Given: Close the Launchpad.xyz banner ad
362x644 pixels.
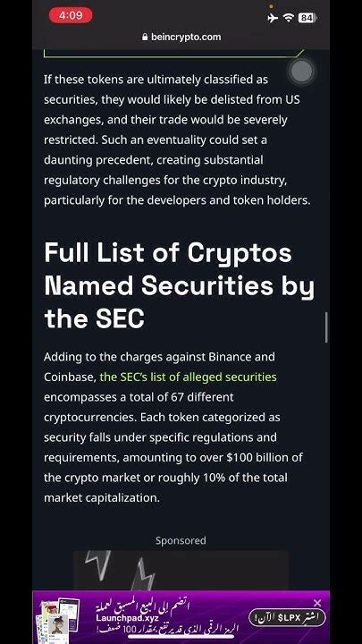Looking at the screenshot, I should point(317,603).
